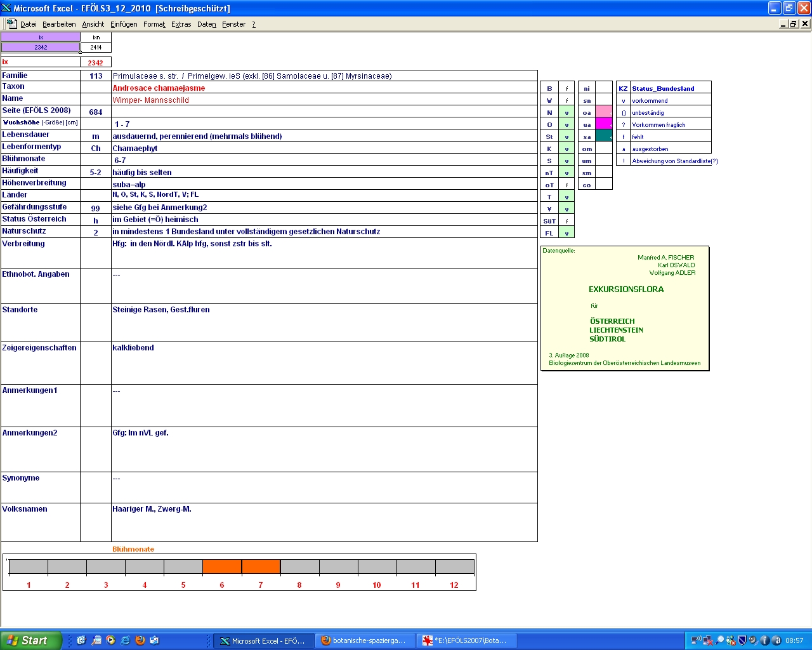812x650 pixels.
Task: Open the Extras menu
Action: coord(181,24)
